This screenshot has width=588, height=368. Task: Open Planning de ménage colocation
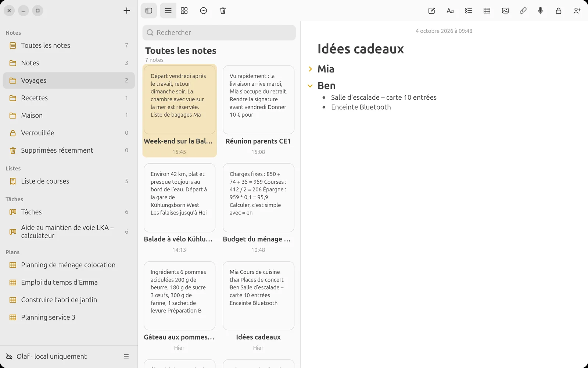tap(69, 265)
